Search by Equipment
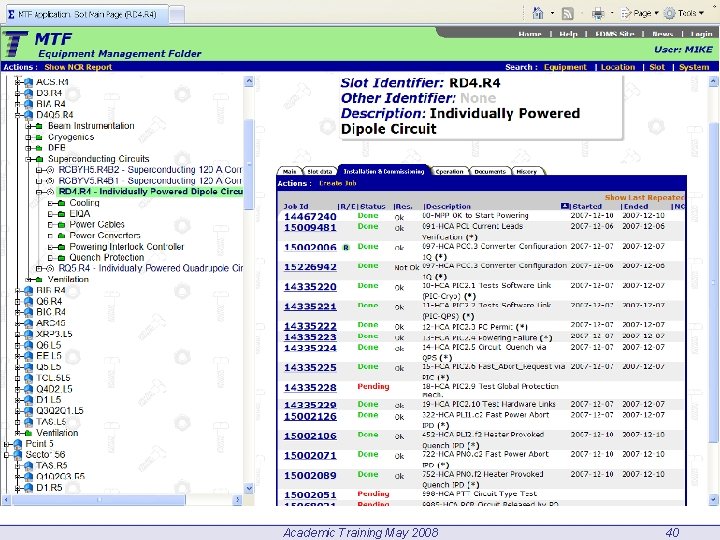Viewport: 720px width, 540px height. pos(565,67)
